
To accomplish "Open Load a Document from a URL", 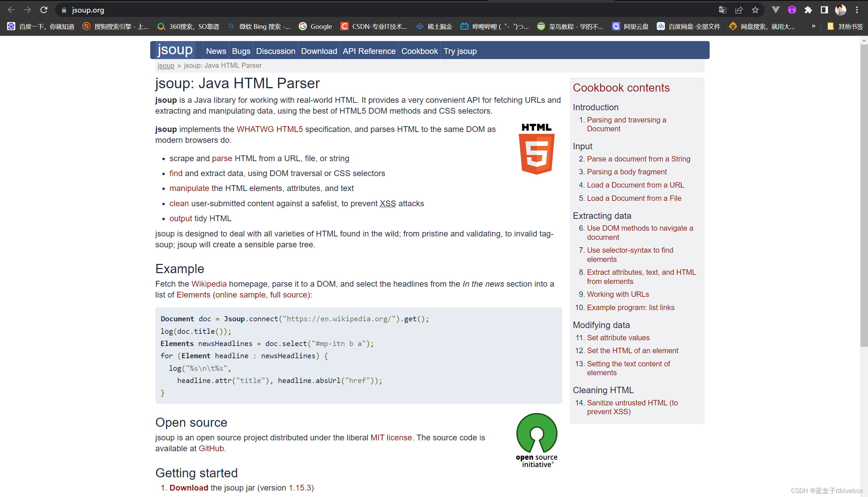I will tap(635, 185).
